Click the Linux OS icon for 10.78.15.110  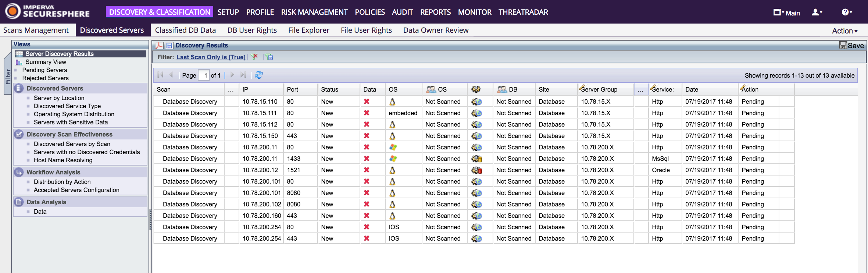coord(392,102)
